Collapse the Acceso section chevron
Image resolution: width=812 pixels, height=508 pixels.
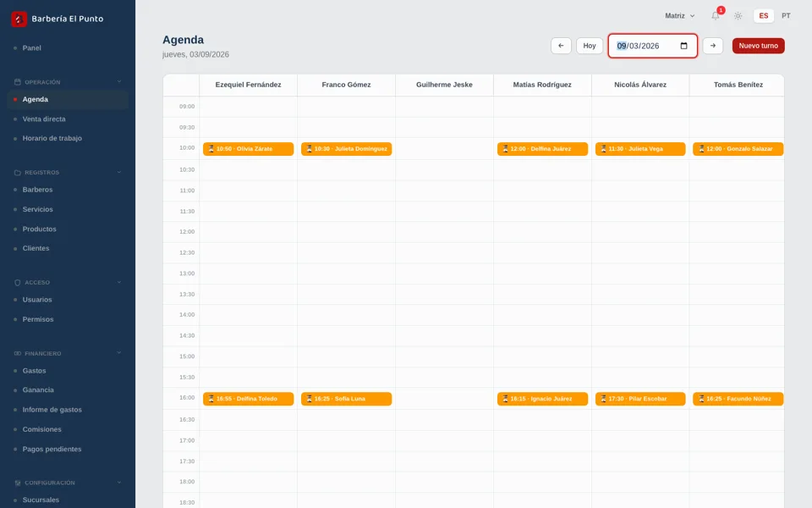coord(119,282)
